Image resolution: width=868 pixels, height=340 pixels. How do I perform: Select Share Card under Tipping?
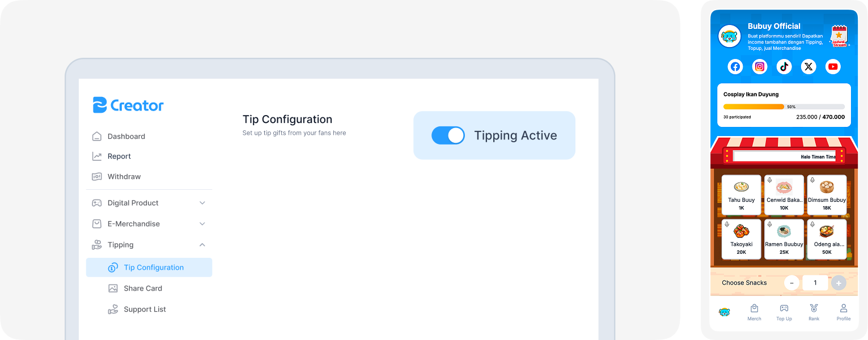[142, 288]
